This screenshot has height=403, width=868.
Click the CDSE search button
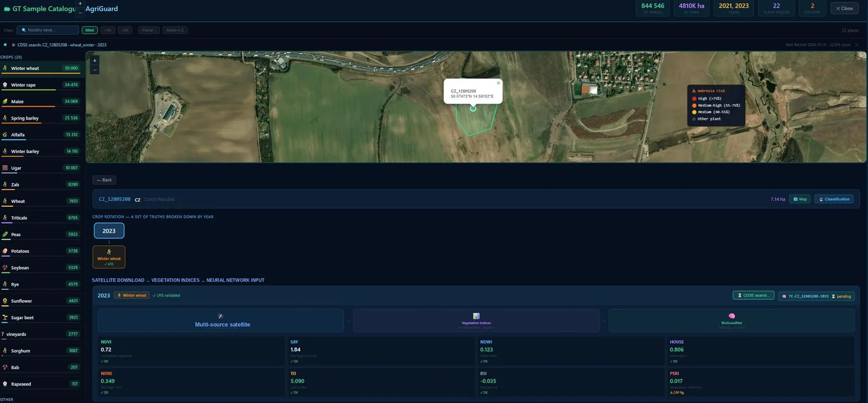pos(753,296)
